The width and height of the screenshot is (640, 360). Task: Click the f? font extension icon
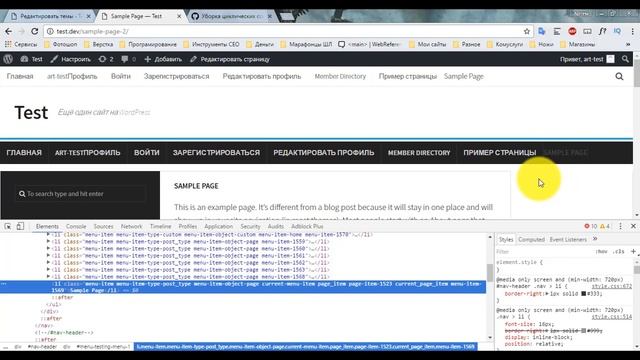point(602,31)
